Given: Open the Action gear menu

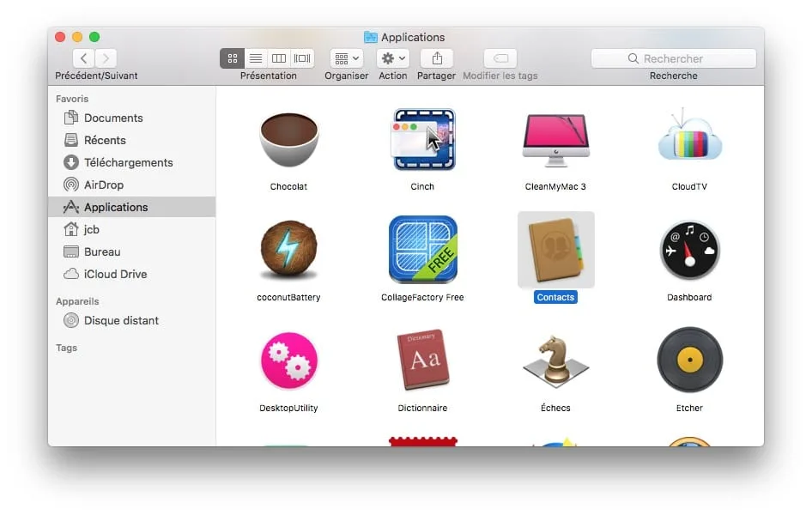Looking at the screenshot, I should (392, 58).
